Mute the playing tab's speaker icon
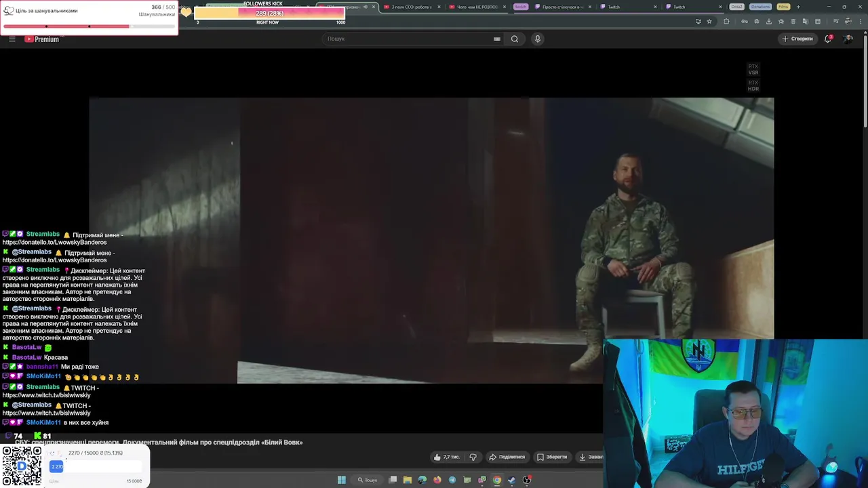Screen dimensions: 868x488 366,7
